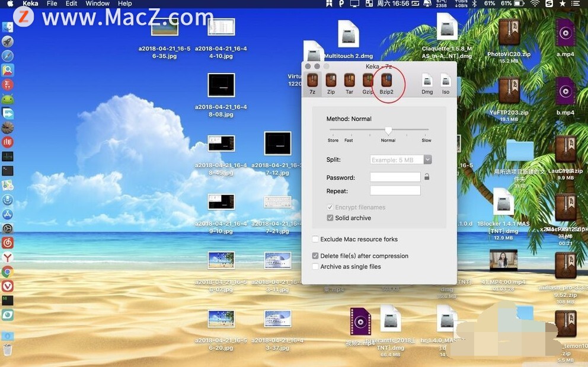Open the Window menu
The height and width of the screenshot is (367, 588).
click(97, 4)
